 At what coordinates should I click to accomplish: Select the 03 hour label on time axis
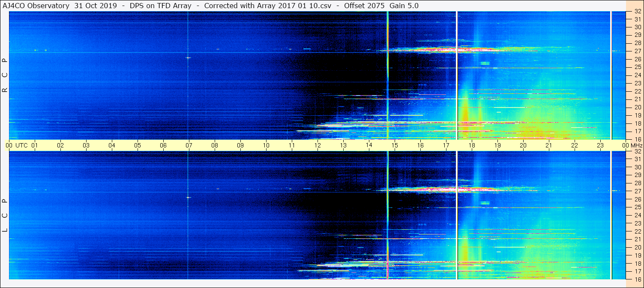pyautogui.click(x=86, y=145)
